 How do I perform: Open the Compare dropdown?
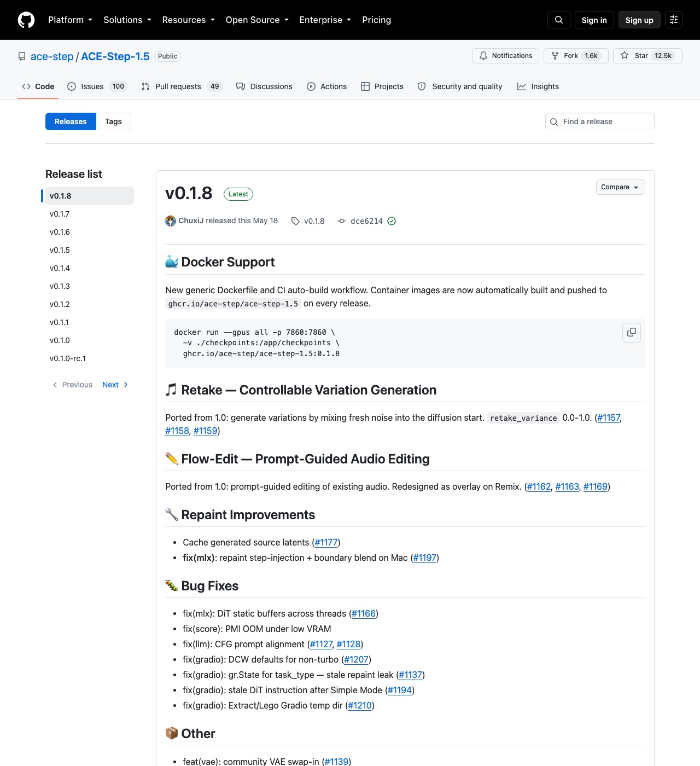[x=620, y=187]
